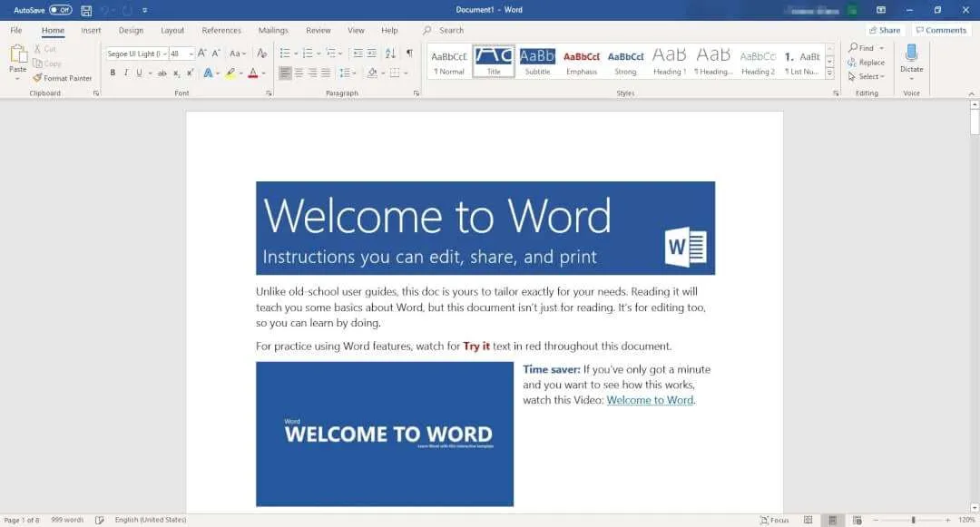
Task: Expand the Styles gallery More arrow
Action: [x=830, y=73]
